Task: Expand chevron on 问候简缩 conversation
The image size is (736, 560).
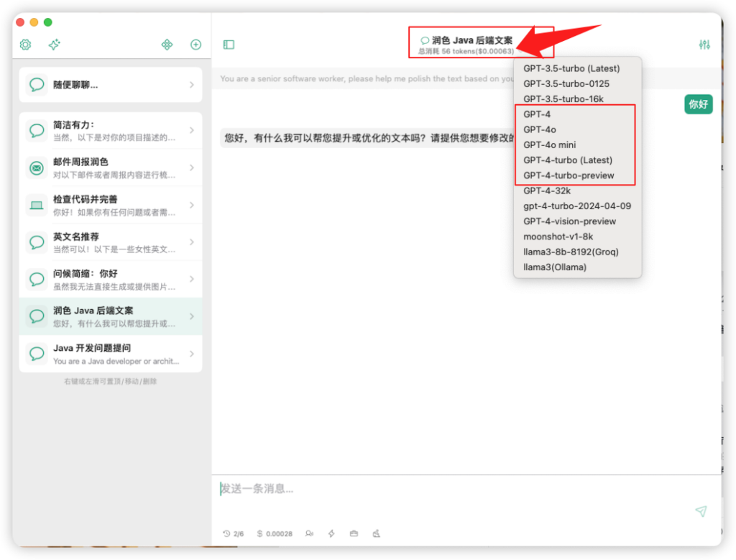Action: pos(191,280)
